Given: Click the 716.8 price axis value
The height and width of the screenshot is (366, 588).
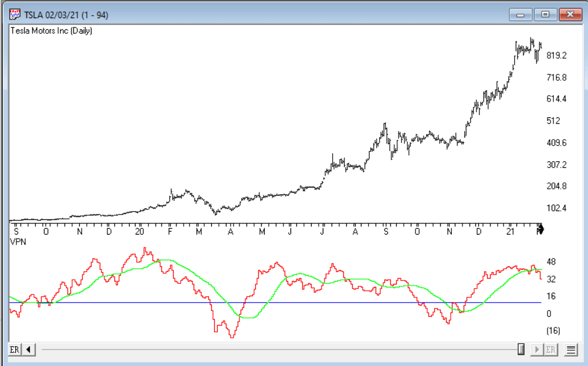Looking at the screenshot, I should [x=556, y=77].
